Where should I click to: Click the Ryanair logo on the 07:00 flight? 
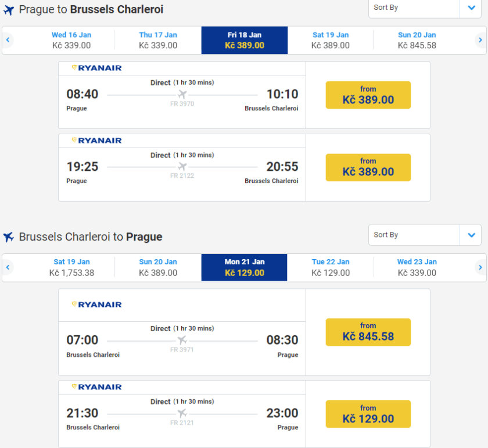tap(96, 304)
